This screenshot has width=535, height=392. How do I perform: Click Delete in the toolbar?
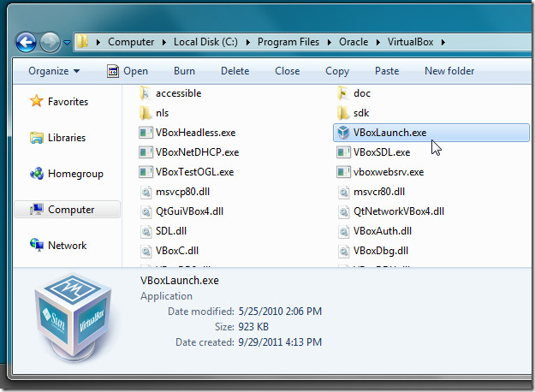click(235, 71)
